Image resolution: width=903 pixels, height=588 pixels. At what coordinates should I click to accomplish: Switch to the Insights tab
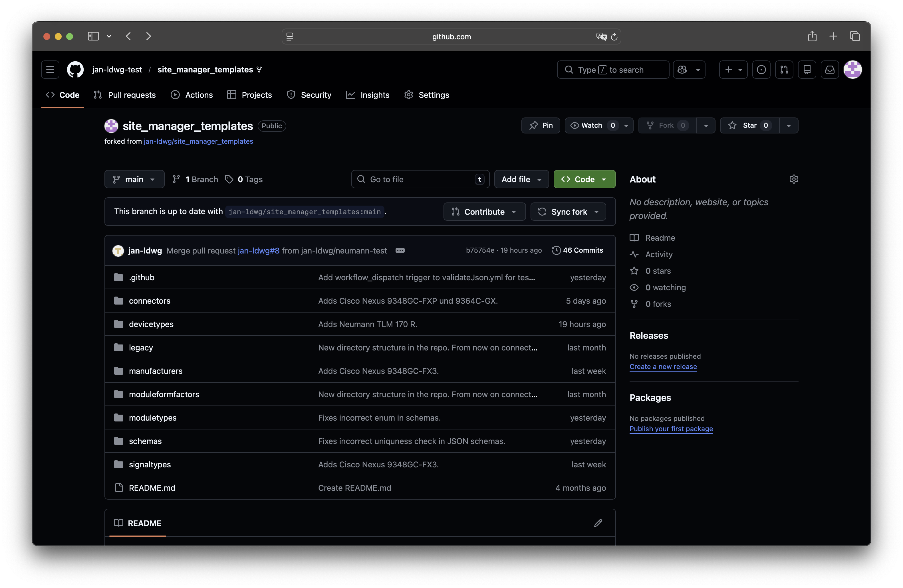pyautogui.click(x=368, y=95)
